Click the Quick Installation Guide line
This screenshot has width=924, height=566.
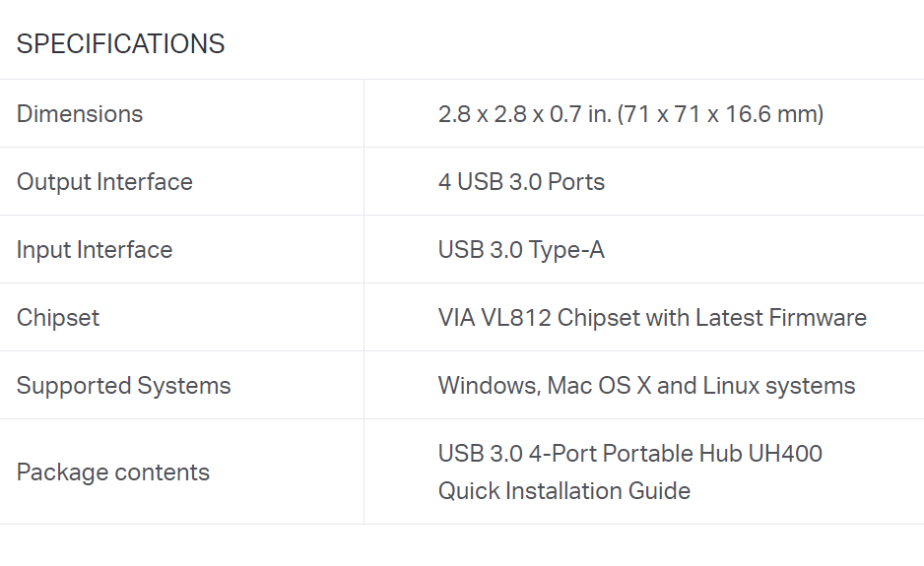pos(564,491)
